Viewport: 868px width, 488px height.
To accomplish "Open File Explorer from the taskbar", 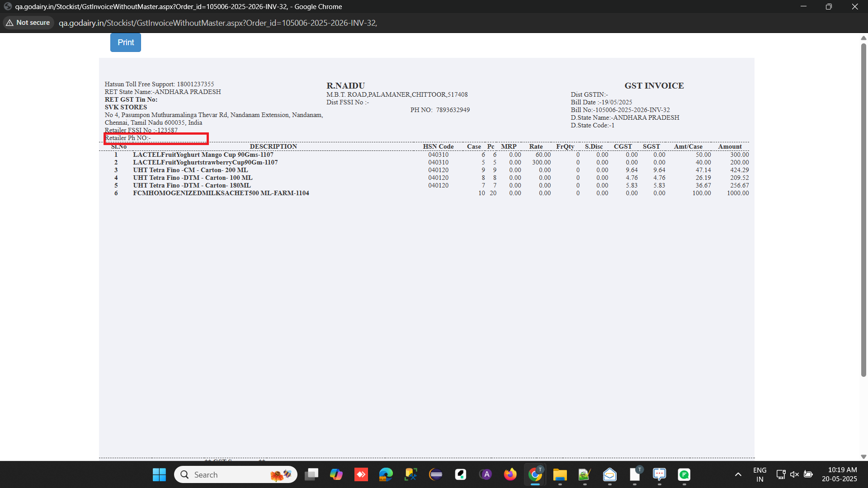I will pyautogui.click(x=560, y=474).
